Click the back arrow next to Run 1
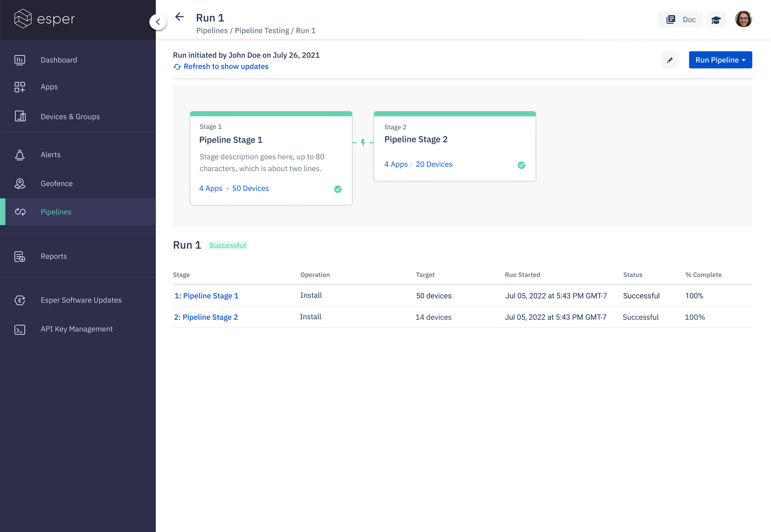 [179, 17]
